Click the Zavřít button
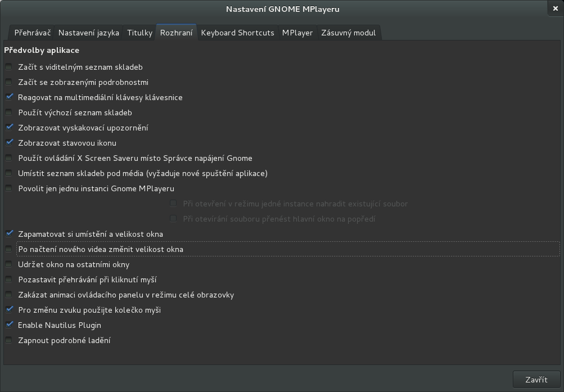This screenshot has height=392, width=564. 536,380
